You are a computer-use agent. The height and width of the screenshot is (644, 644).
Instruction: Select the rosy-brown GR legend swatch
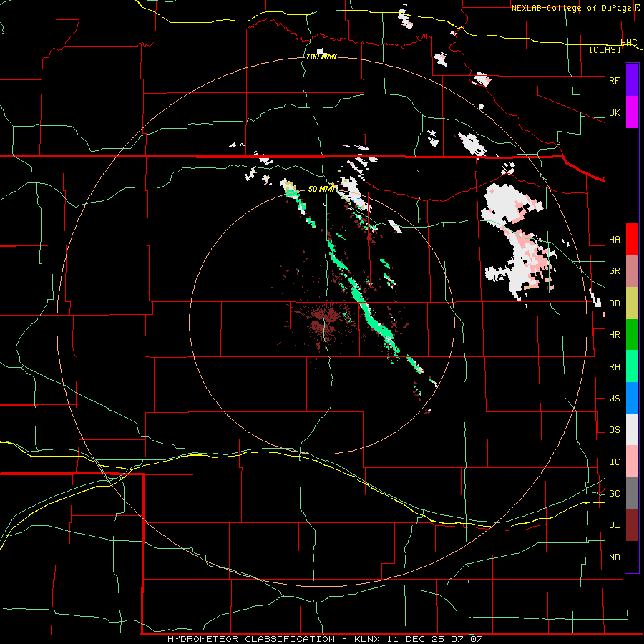click(632, 271)
